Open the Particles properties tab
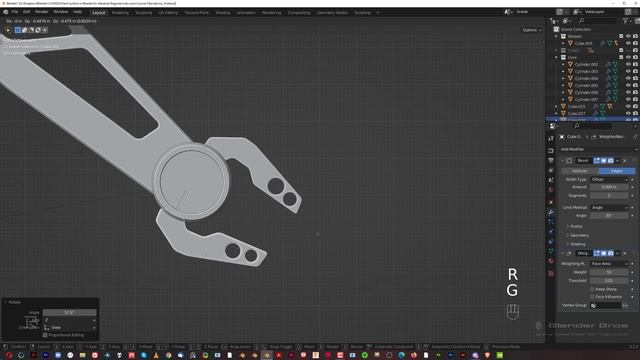 tap(551, 222)
